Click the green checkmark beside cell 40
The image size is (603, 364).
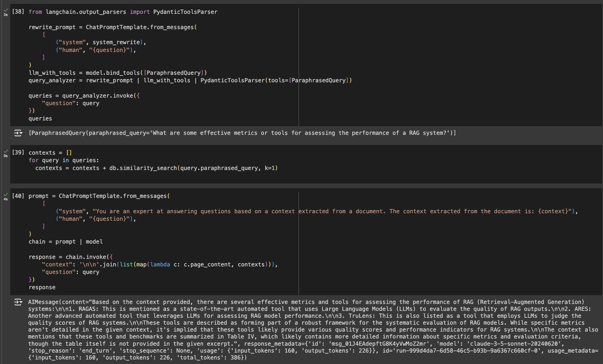pos(5,195)
